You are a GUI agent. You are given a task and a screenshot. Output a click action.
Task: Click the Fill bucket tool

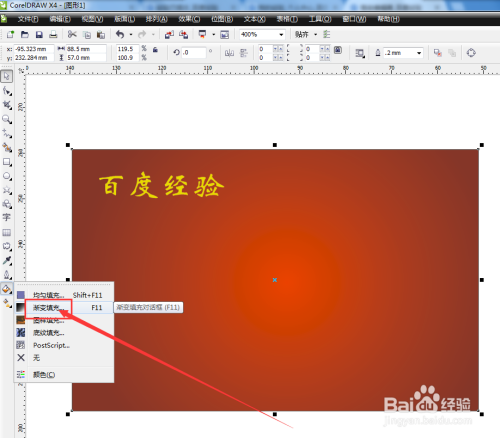click(7, 289)
